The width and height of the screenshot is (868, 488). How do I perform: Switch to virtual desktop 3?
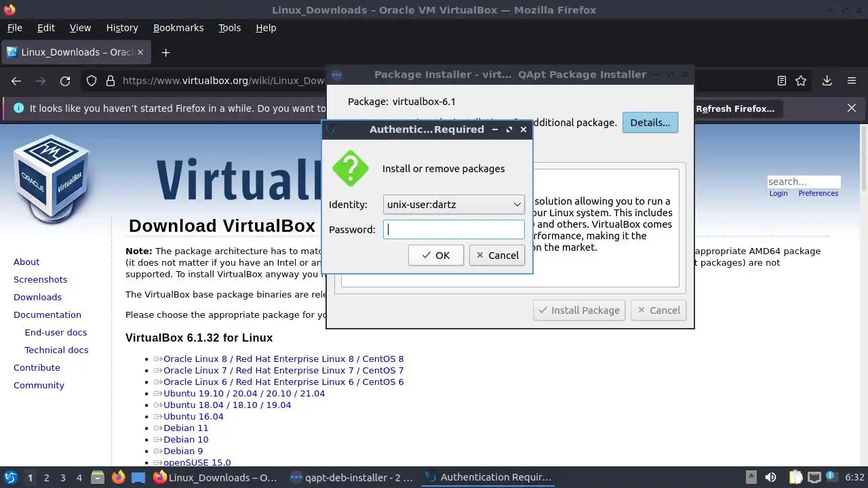[x=62, y=477]
